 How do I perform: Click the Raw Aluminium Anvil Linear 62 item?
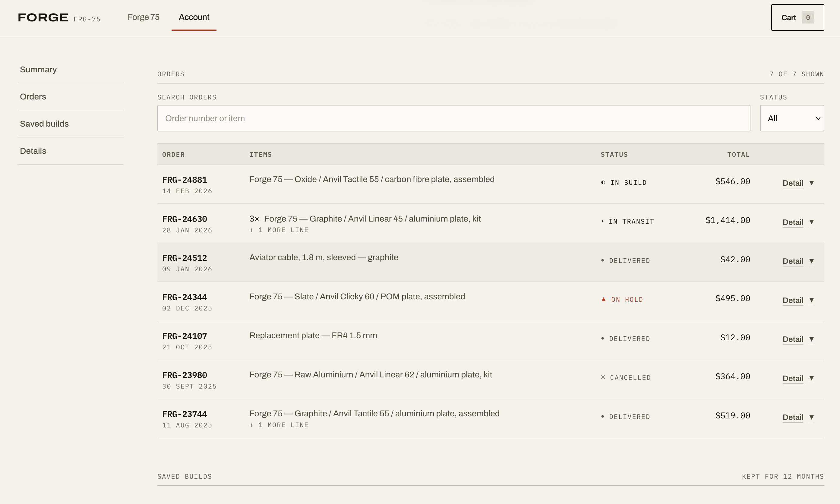371,375
